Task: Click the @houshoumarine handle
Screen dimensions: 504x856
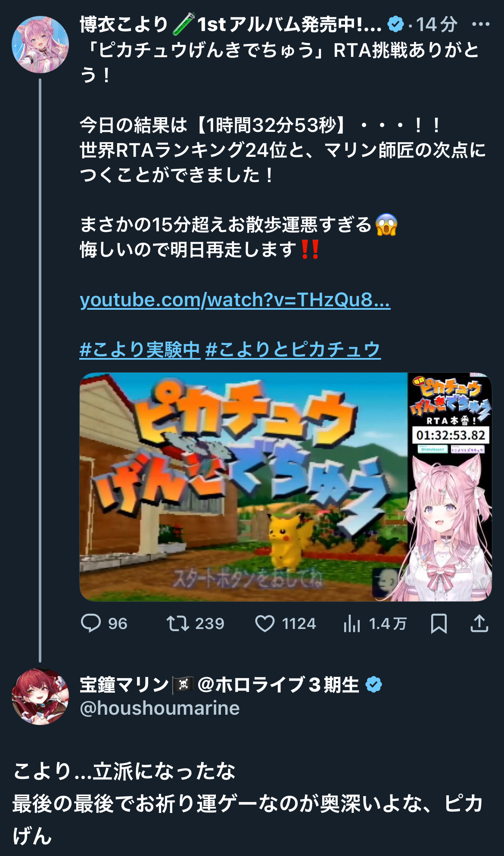Action: tap(160, 708)
